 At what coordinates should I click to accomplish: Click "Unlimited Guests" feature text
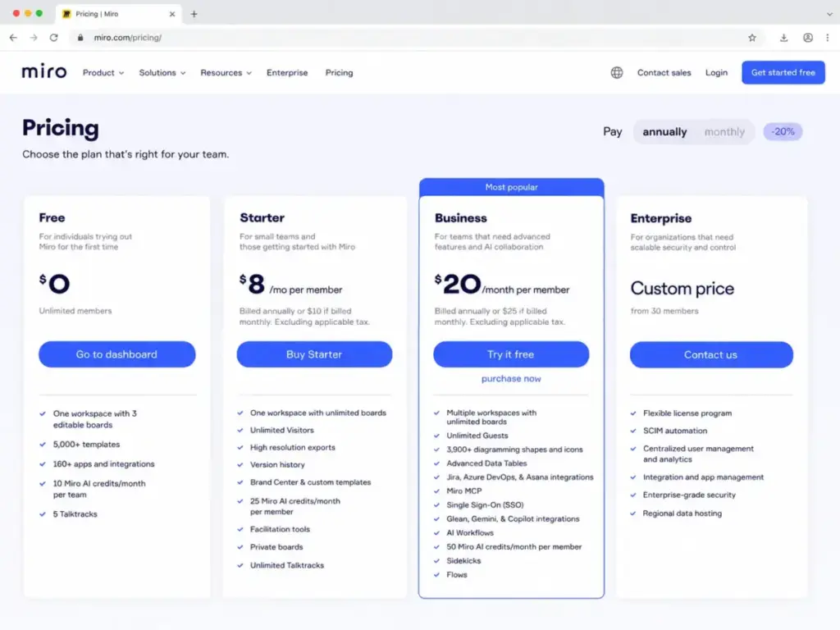click(477, 436)
